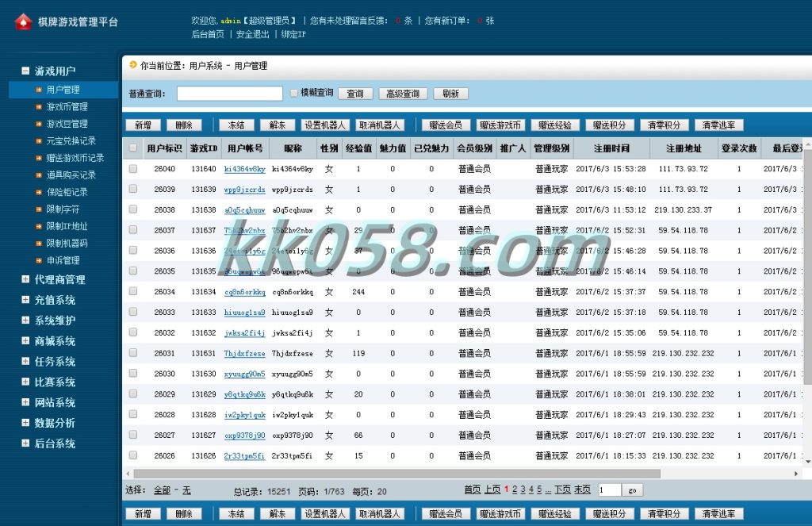Expand the 任务系统 menu group
Image resolution: width=812 pixels, height=526 pixels.
(25, 361)
